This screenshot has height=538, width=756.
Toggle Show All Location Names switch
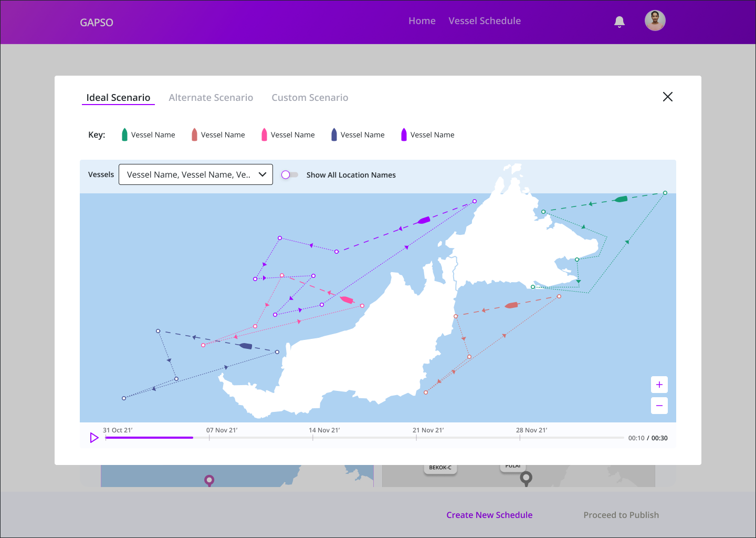click(x=290, y=175)
